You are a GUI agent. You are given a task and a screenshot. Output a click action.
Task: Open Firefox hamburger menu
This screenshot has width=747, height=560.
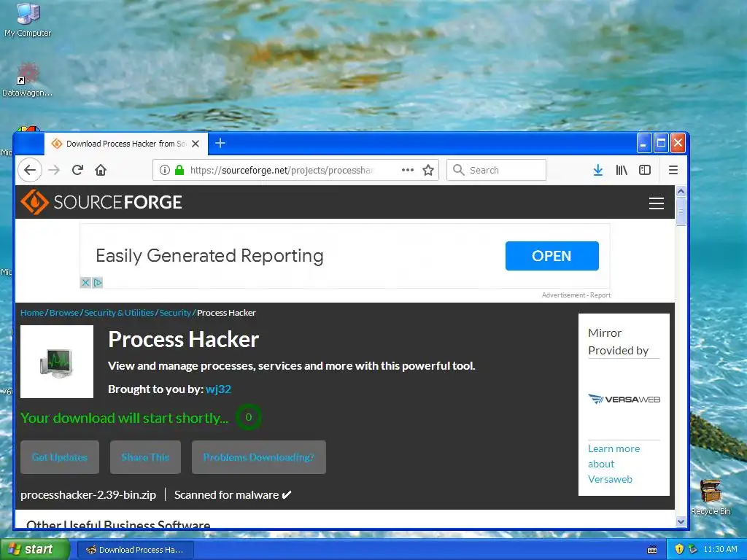pyautogui.click(x=673, y=170)
